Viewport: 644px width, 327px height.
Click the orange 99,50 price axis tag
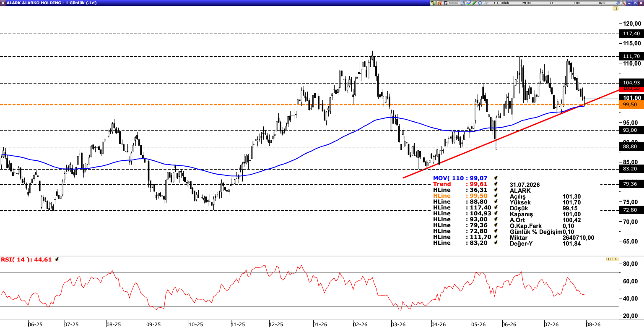[x=631, y=105]
